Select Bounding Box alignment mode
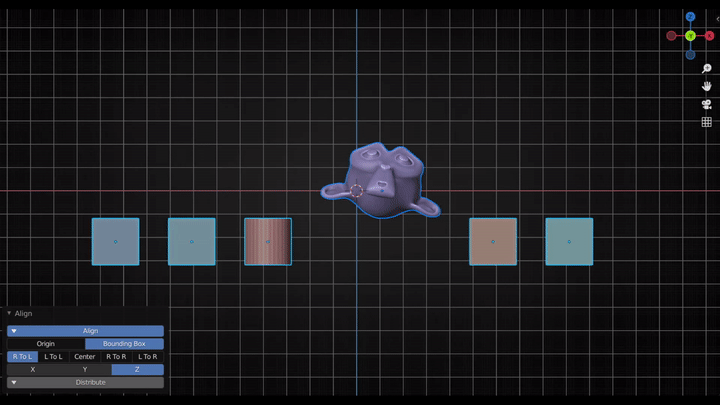The height and width of the screenshot is (405, 720). 124,344
